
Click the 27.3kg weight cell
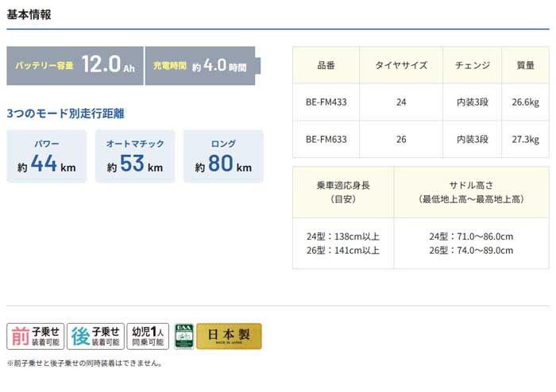(525, 139)
